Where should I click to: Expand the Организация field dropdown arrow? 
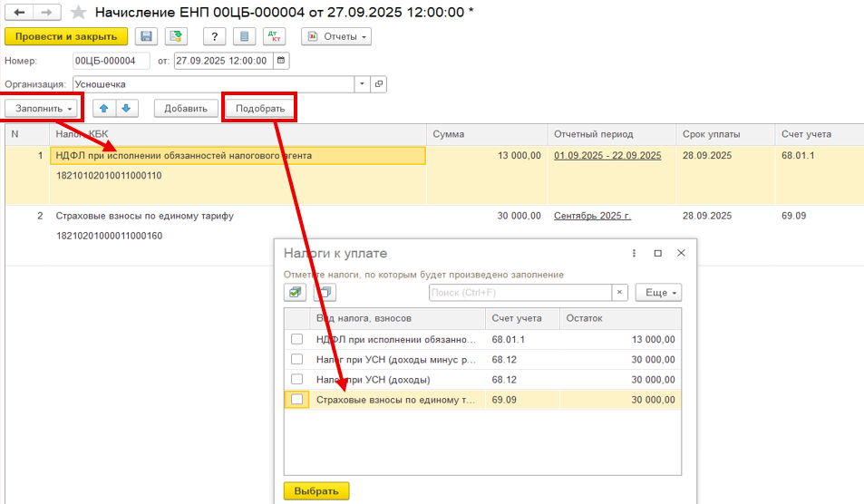click(363, 83)
